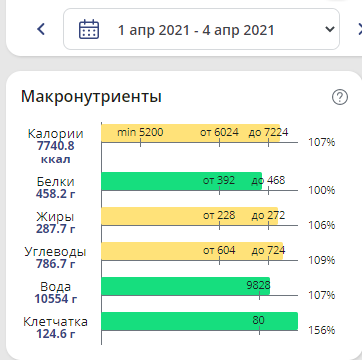Click the yellow Жиры progress bar

coord(190,216)
